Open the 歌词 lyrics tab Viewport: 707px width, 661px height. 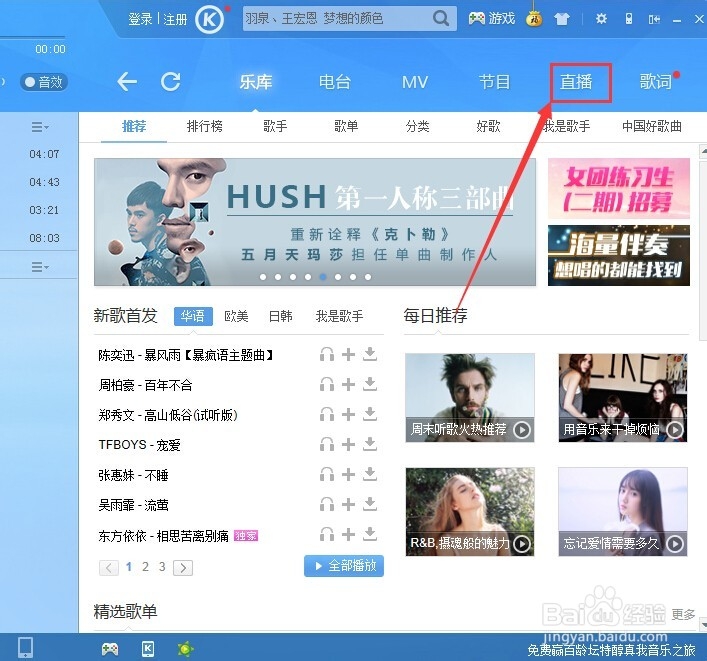[656, 82]
